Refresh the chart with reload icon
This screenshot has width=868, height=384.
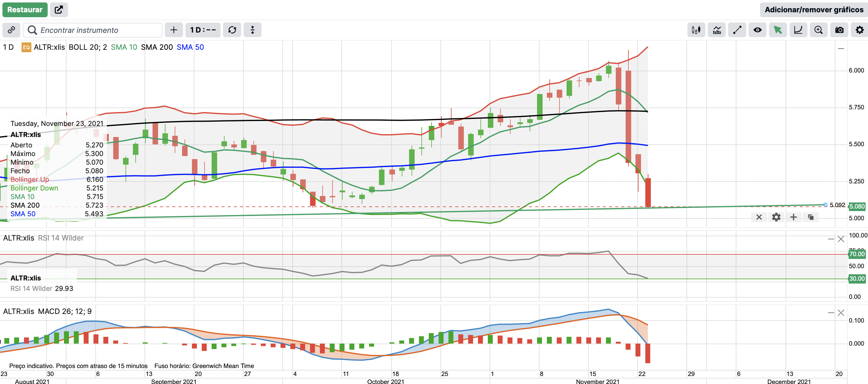coord(232,30)
